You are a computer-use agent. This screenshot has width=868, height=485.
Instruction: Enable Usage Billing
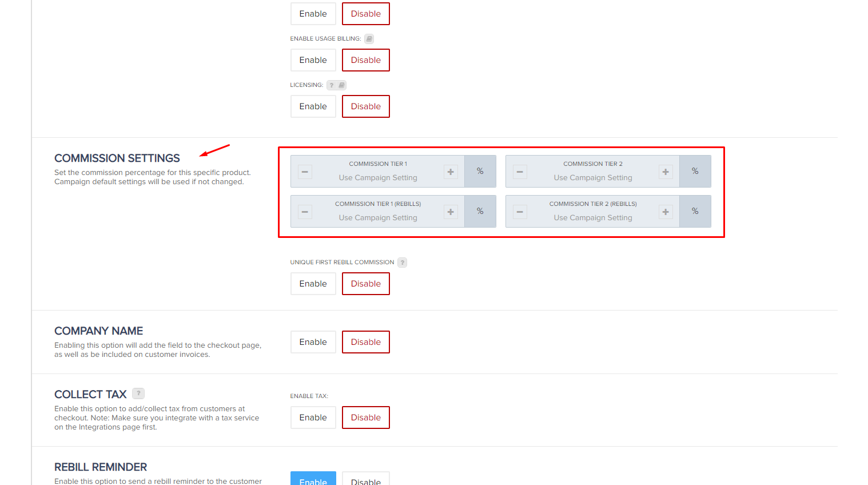(x=313, y=60)
